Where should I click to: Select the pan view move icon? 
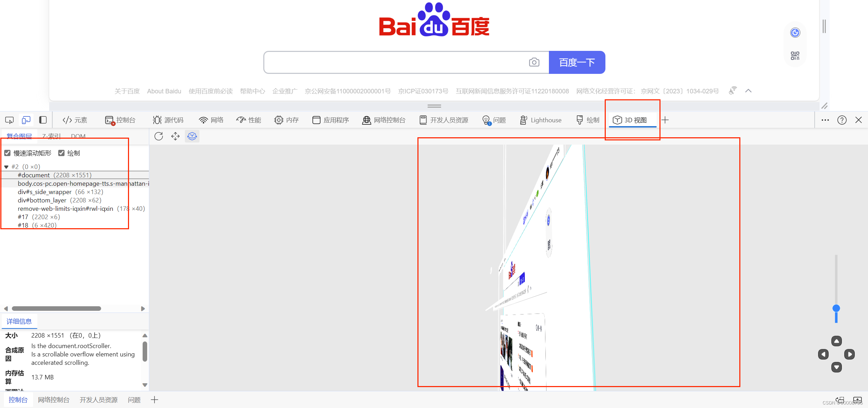tap(175, 136)
